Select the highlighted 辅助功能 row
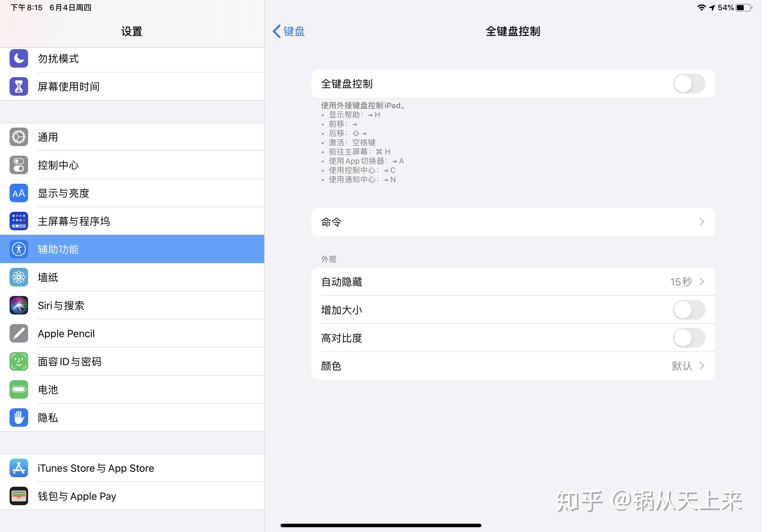Viewport: 762px width, 532px height. pos(132,249)
